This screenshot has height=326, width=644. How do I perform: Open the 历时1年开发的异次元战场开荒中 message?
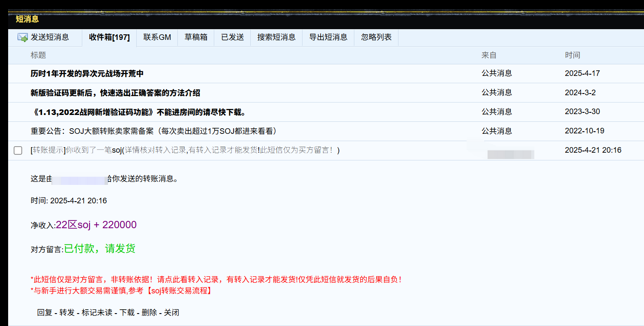[87, 74]
